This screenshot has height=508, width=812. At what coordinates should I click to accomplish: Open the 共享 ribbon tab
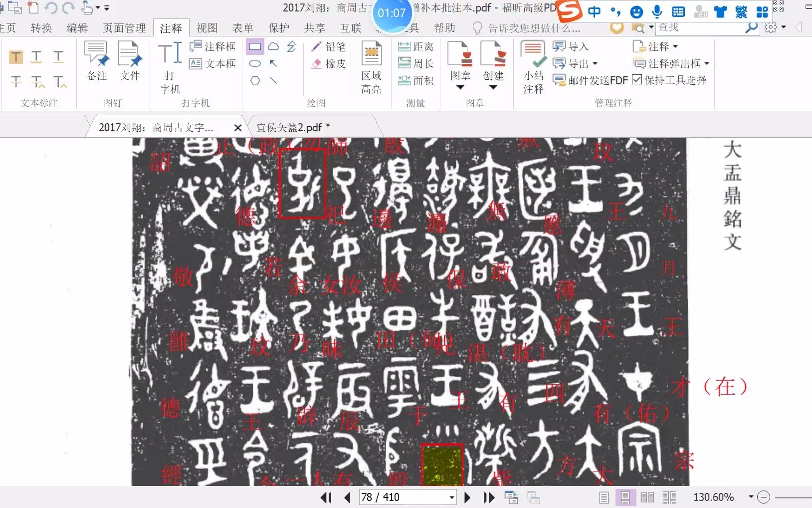click(x=315, y=28)
